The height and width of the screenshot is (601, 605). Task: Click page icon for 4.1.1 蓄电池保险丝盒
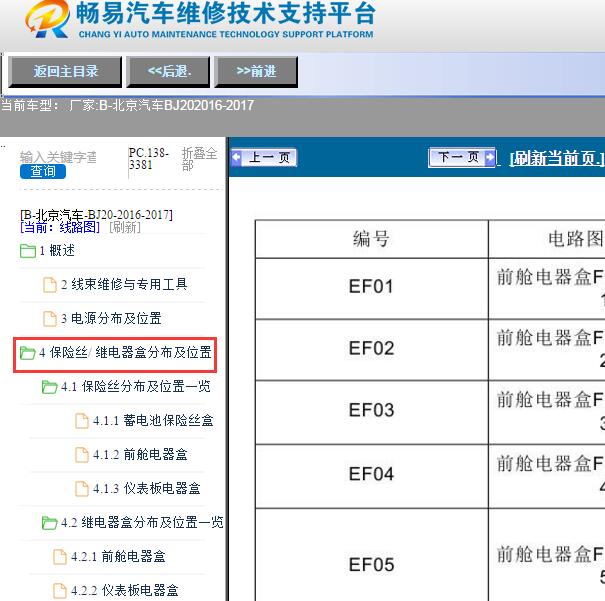click(82, 421)
